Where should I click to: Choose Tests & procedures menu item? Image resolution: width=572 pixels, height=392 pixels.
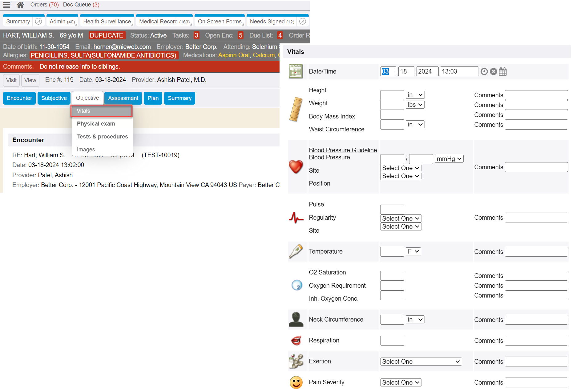(x=102, y=137)
